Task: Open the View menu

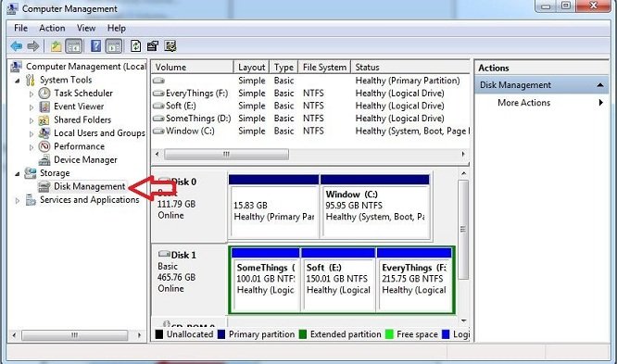Action: click(86, 29)
